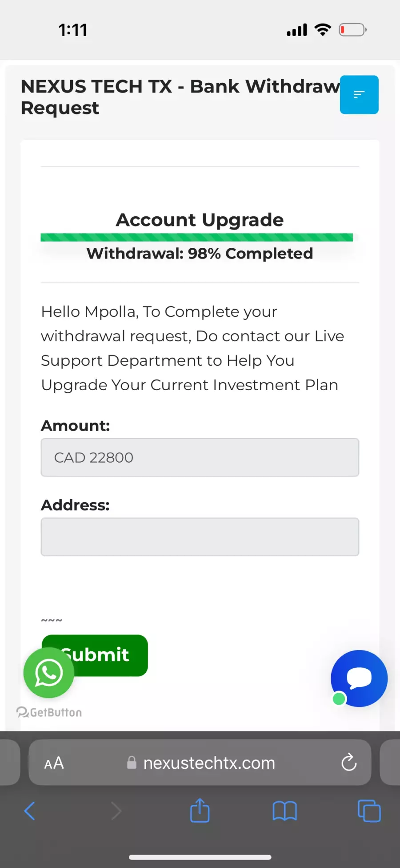Open the blue live chat bubble

[x=359, y=678]
